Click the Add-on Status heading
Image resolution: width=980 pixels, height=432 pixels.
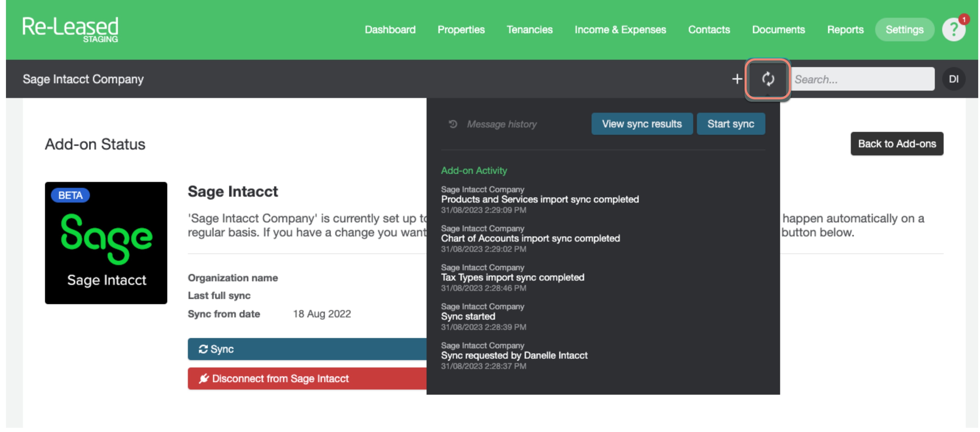[x=95, y=144]
